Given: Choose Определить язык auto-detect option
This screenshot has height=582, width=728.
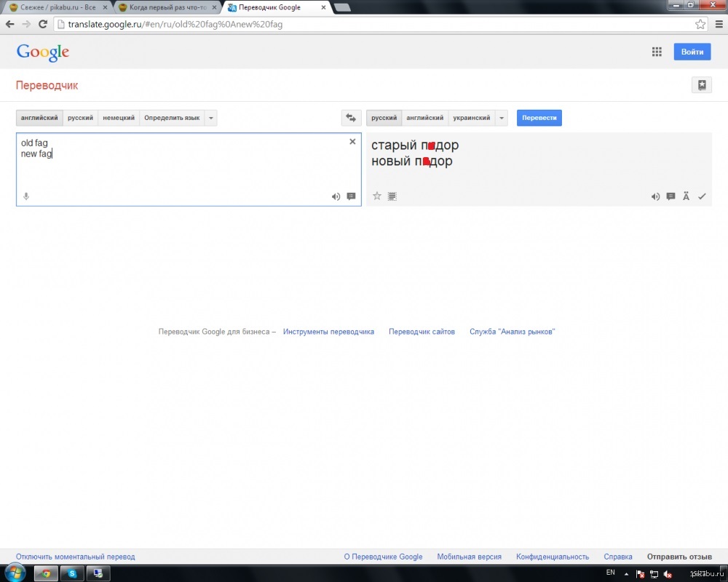Looking at the screenshot, I should point(172,118).
